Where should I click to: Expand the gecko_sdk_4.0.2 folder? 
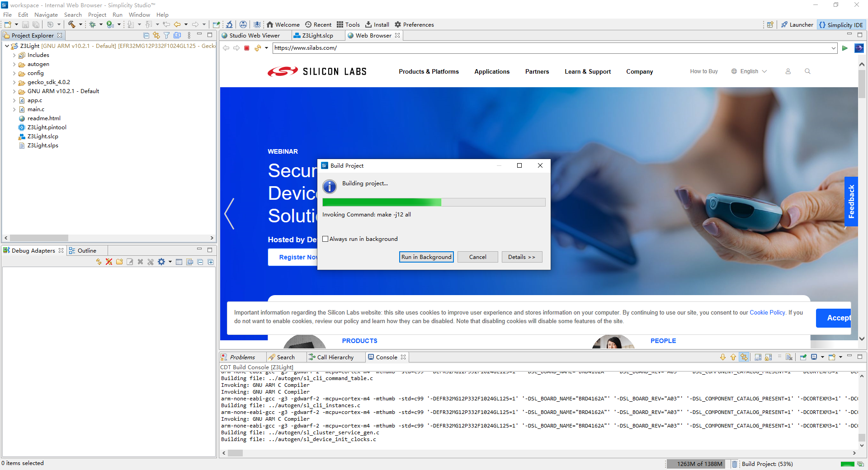pyautogui.click(x=14, y=82)
